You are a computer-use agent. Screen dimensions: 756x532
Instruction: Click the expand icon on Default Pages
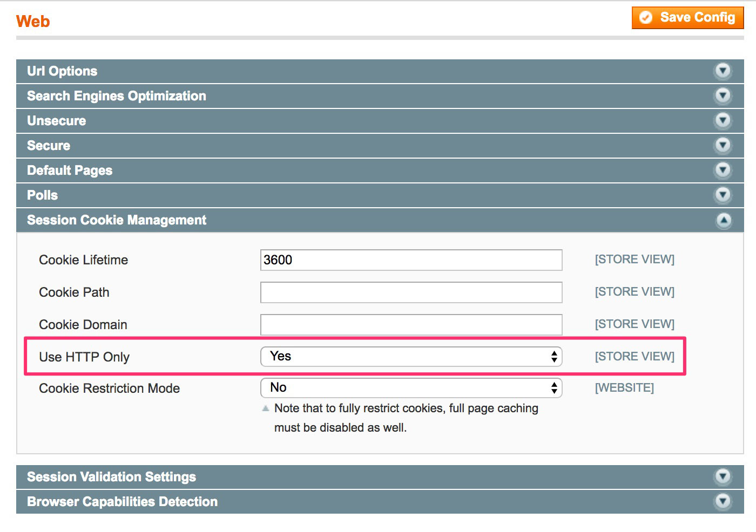(x=723, y=170)
